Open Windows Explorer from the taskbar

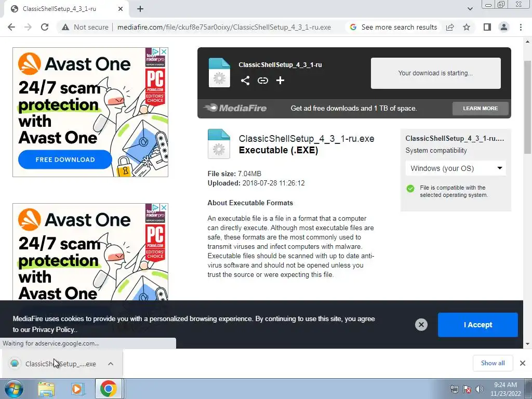[46, 389]
